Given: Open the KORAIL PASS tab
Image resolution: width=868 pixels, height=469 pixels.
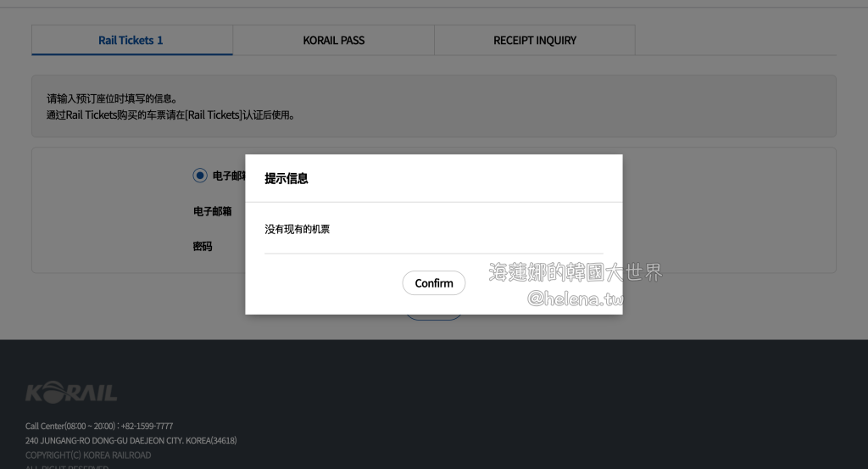Looking at the screenshot, I should pyautogui.click(x=333, y=40).
